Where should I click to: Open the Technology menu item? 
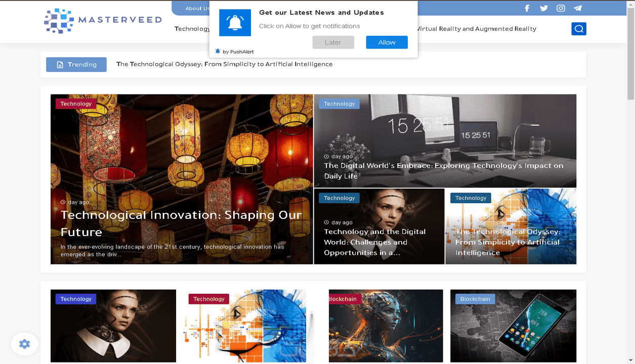click(x=192, y=29)
